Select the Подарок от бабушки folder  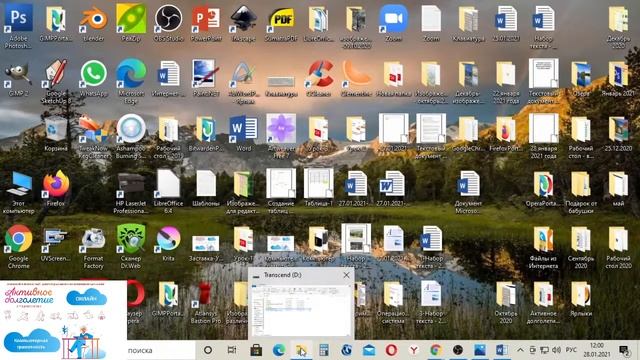581,192
